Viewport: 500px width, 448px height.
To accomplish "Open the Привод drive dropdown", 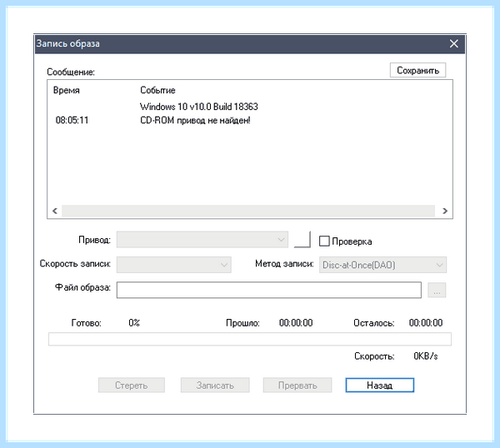I will tap(202, 240).
